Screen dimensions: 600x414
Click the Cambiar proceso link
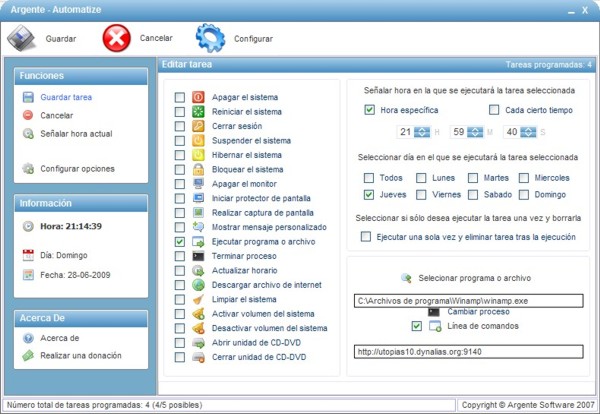click(x=478, y=311)
